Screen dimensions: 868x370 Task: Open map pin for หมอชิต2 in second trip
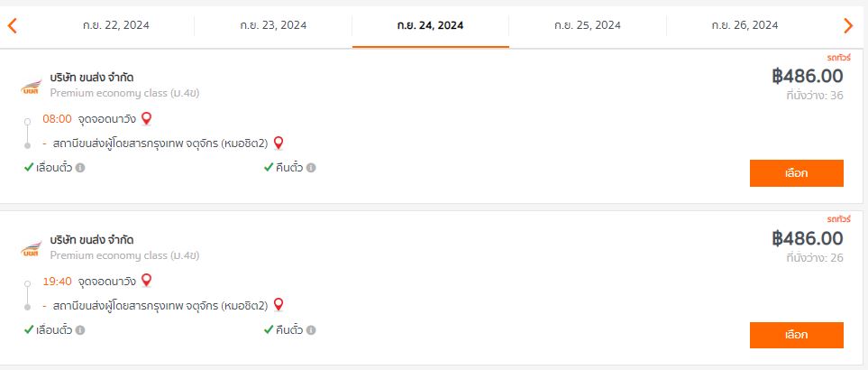click(279, 305)
